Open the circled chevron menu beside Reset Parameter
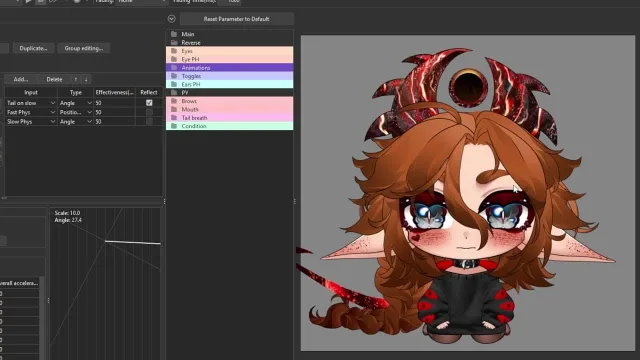This screenshot has height=360, width=640. (171, 19)
